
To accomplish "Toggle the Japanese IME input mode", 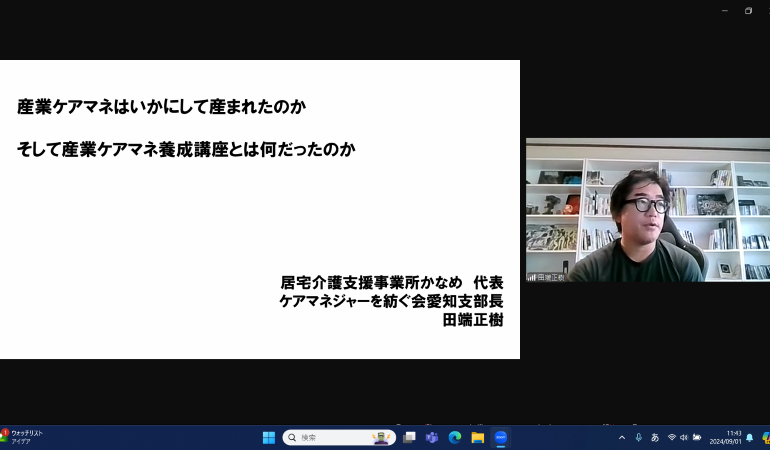I will point(655,438).
